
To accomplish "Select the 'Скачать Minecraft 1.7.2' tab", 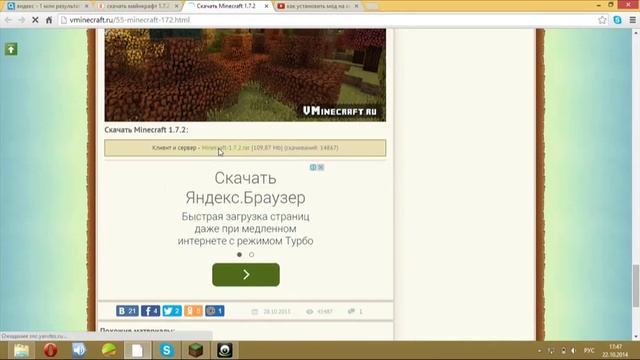I will [x=226, y=6].
